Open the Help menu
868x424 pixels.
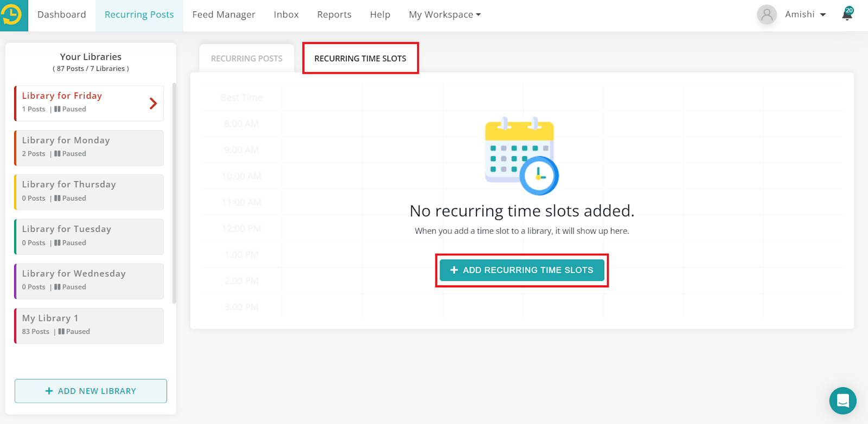[x=380, y=15]
